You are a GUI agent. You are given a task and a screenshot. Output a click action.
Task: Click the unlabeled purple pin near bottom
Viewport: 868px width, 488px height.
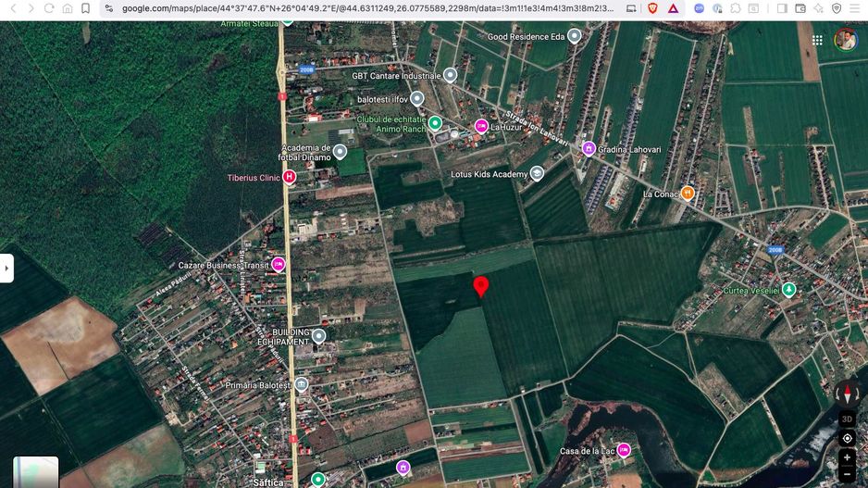pyautogui.click(x=403, y=468)
